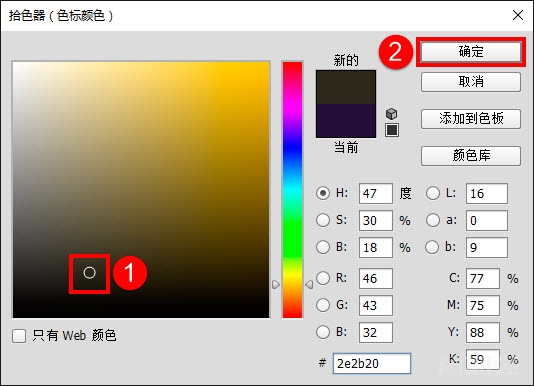534x386 pixels.
Task: Click the 拾色器（色标颜色）title text
Action: pyautogui.click(x=61, y=16)
